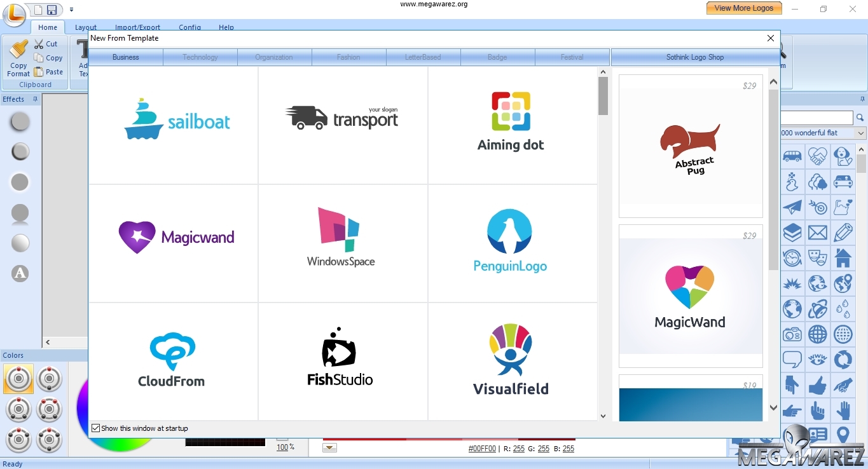Viewport: 868px width, 469px height.
Task: Select the second two-dot color scheme button
Action: [x=50, y=379]
